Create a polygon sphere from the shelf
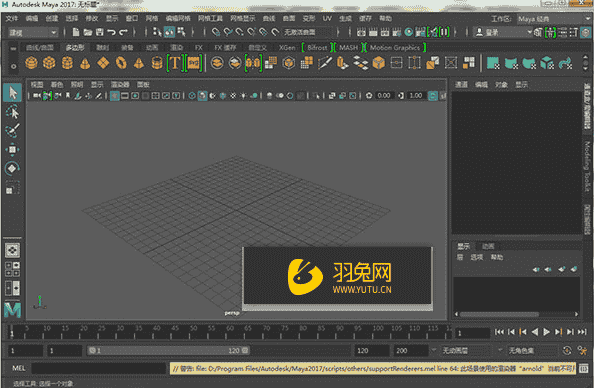The height and width of the screenshot is (388, 594). click(31, 63)
